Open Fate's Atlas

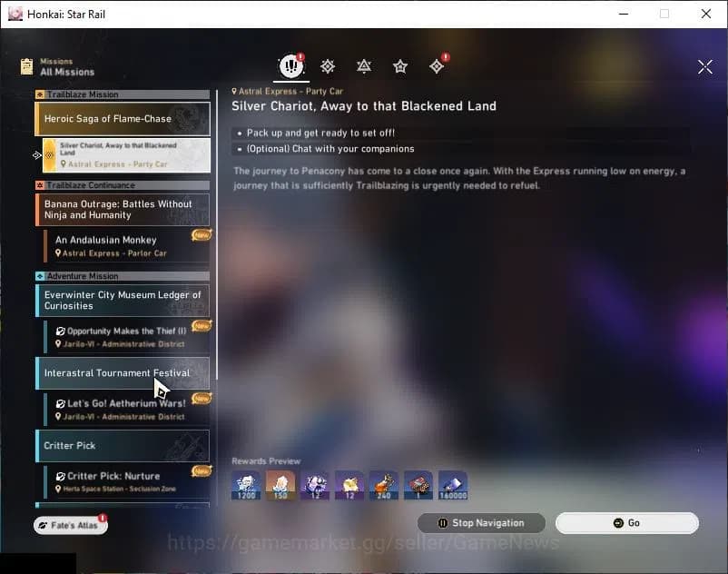71,525
